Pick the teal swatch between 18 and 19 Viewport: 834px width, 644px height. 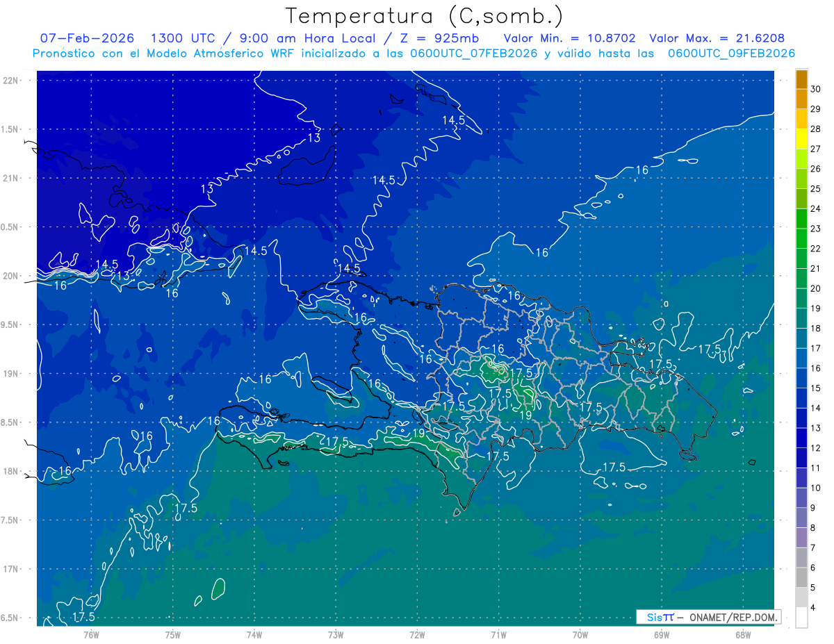[801, 318]
